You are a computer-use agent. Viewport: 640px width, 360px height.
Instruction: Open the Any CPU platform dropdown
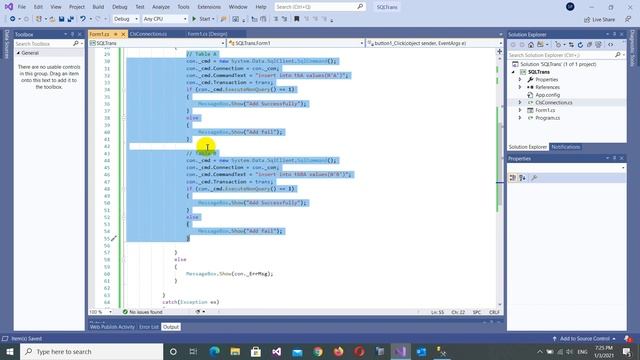click(164, 19)
